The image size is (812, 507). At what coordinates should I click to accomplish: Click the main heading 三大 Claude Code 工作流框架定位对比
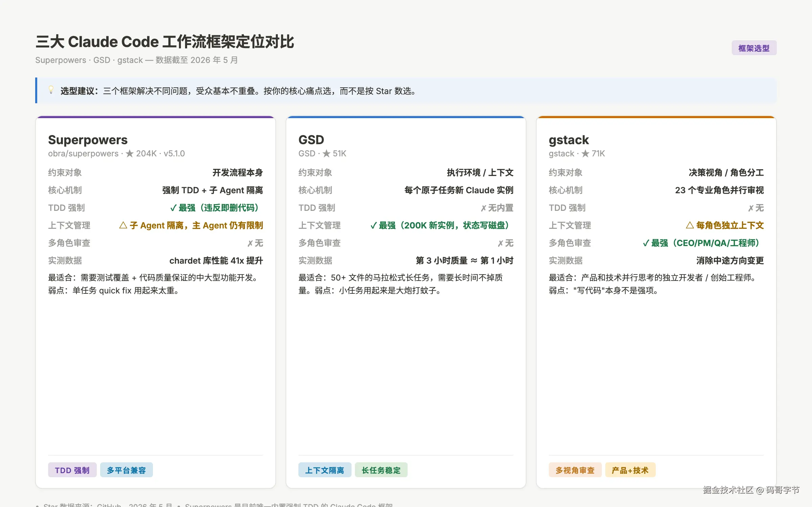(165, 42)
